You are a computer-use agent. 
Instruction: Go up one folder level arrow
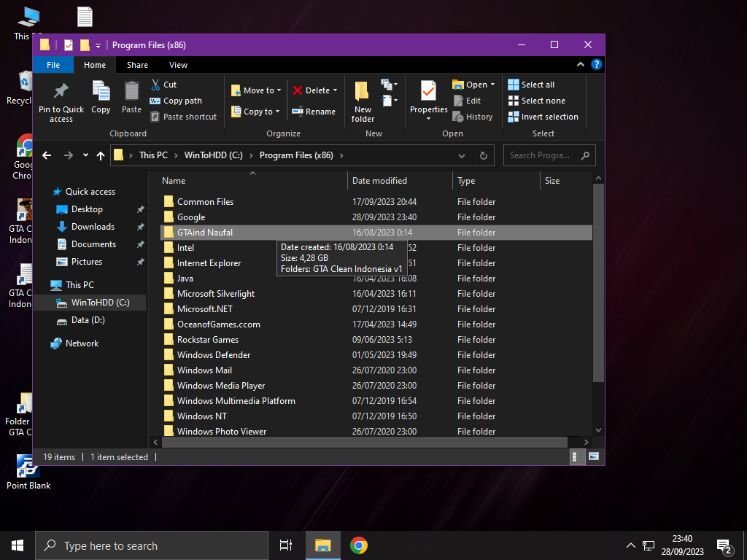101,155
